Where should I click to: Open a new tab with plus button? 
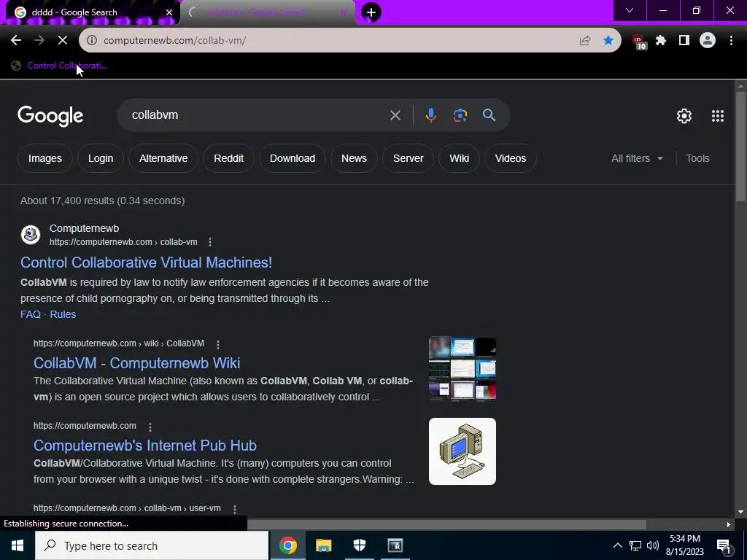click(x=371, y=12)
